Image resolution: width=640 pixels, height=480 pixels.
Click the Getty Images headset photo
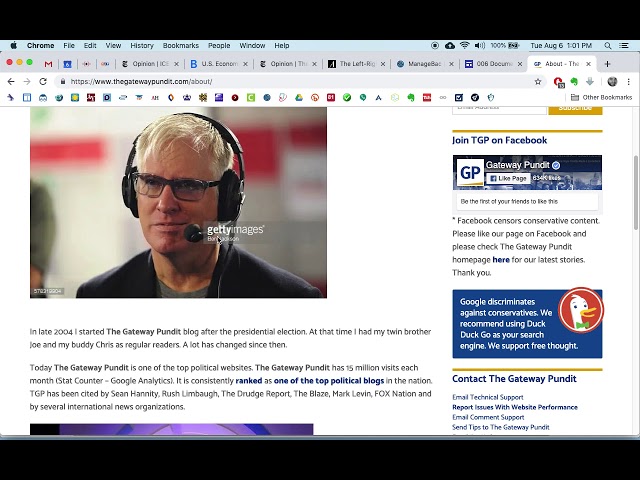[178, 202]
